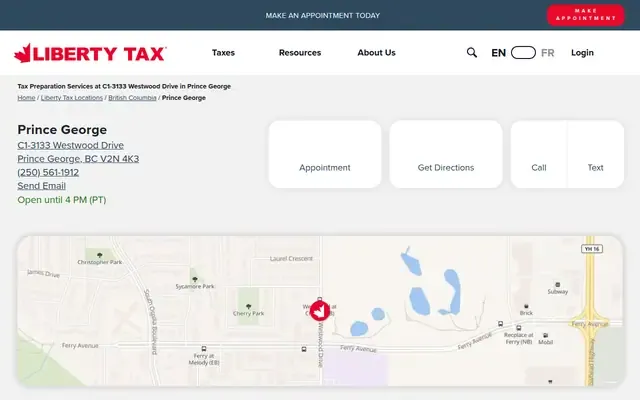The width and height of the screenshot is (640, 400).
Task: Click the bus stop icon on Ferry Avenue near Westwood Drive
Action: (304, 349)
